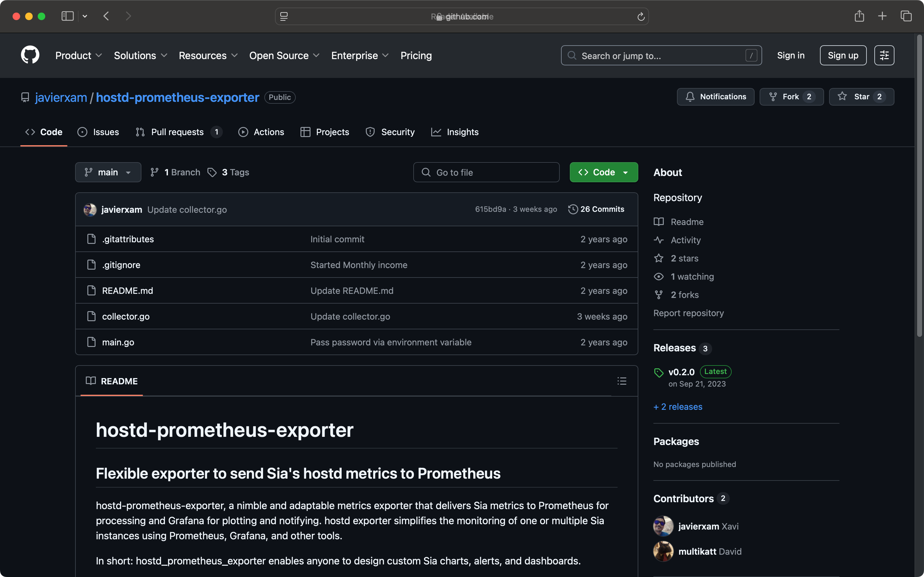Expand the Open Source menu
Screen dimensions: 924x577
pos(284,55)
